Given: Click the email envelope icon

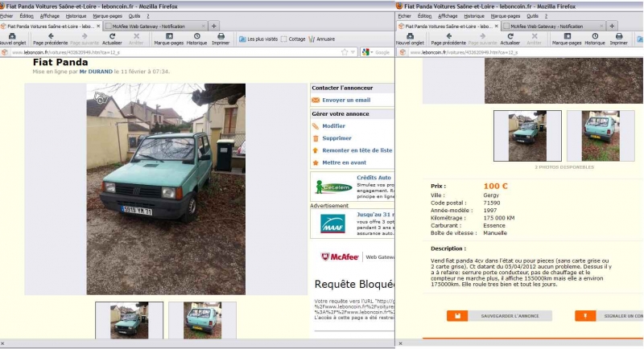Looking at the screenshot, I should pyautogui.click(x=316, y=100).
